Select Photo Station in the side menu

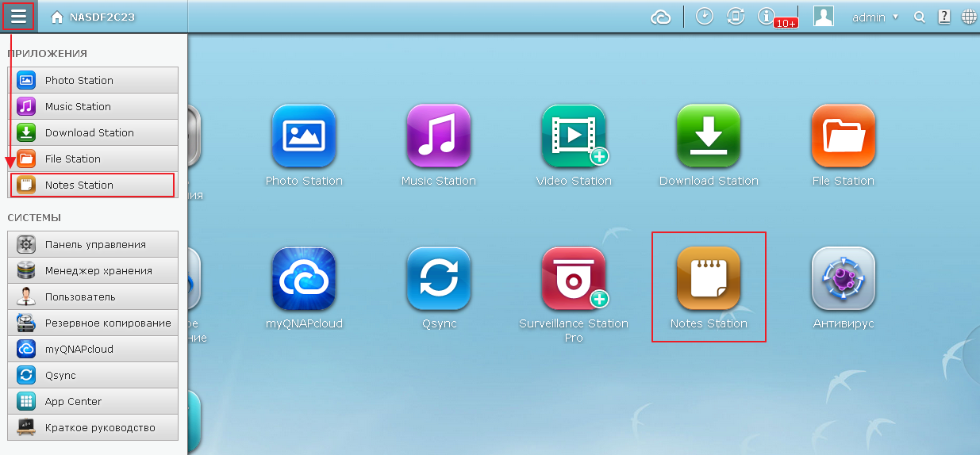click(93, 80)
